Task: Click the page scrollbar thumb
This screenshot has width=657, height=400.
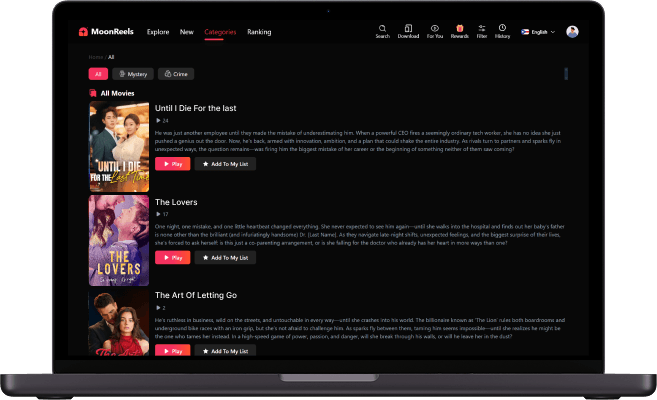Action: coord(566,74)
